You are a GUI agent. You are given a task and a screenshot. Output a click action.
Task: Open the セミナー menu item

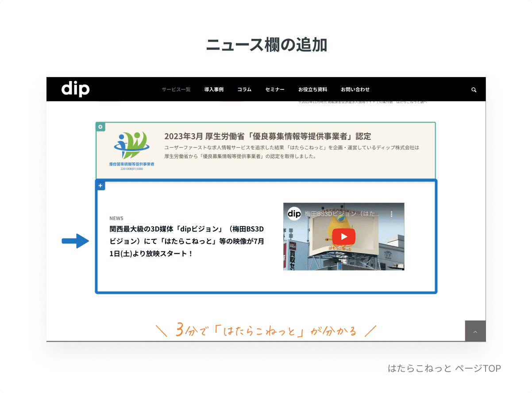[x=275, y=89]
